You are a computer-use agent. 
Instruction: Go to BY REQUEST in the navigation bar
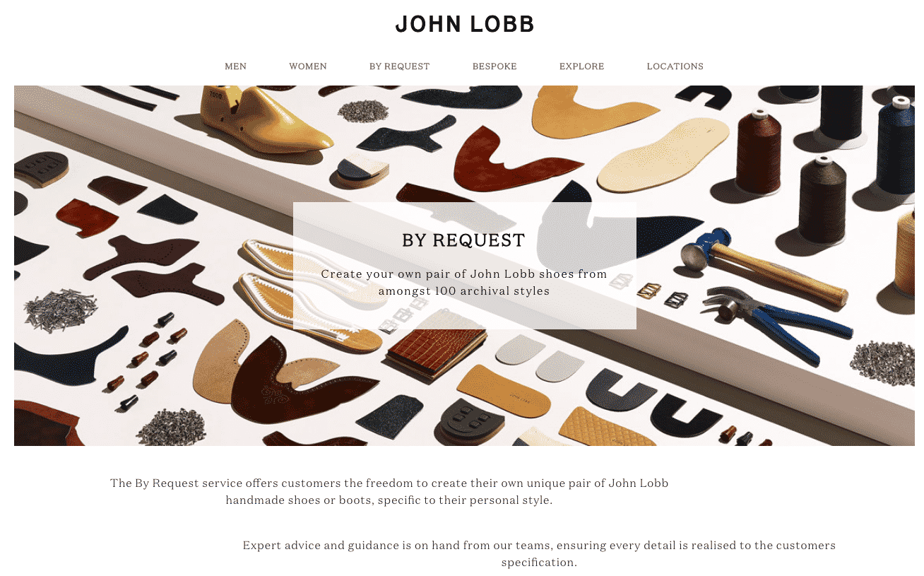pyautogui.click(x=399, y=66)
